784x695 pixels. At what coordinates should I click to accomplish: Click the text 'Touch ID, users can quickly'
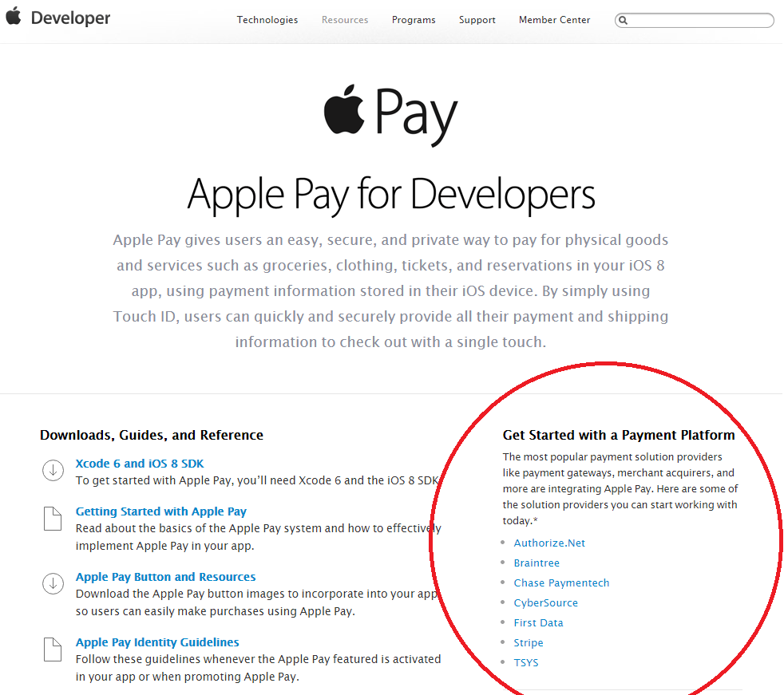[x=208, y=317]
